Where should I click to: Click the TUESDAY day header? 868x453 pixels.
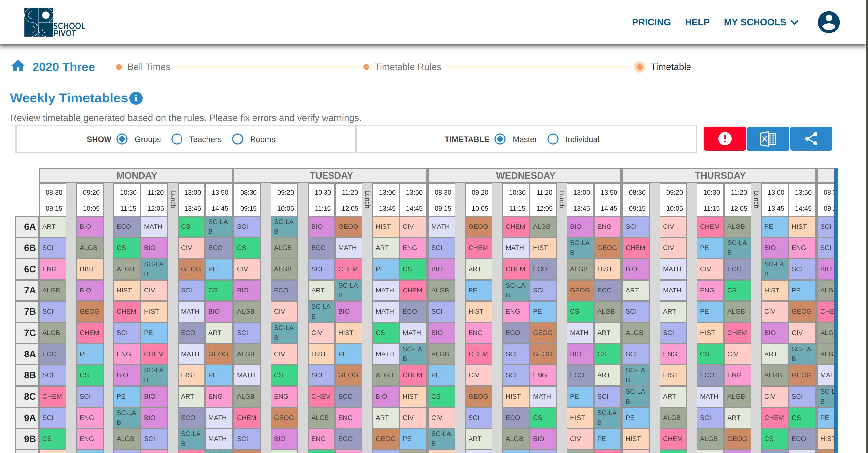click(331, 175)
